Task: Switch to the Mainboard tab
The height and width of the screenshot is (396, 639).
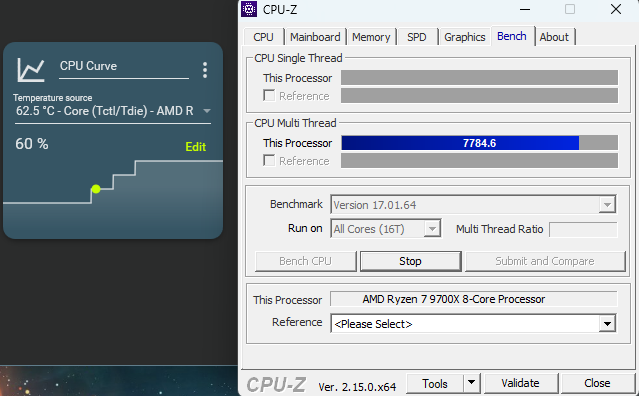Action: click(x=315, y=37)
